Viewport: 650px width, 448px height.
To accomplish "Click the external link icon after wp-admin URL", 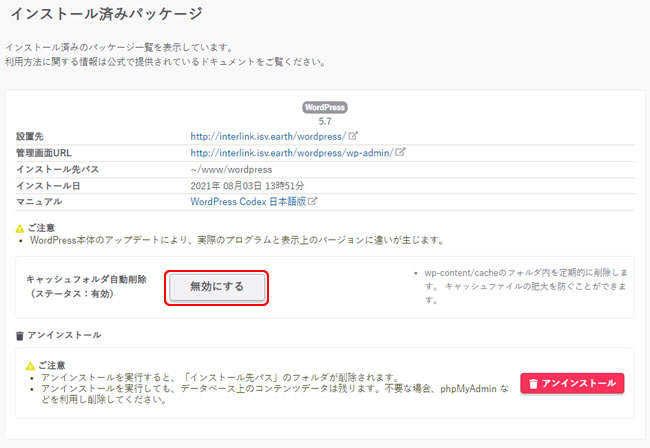I will (400, 152).
